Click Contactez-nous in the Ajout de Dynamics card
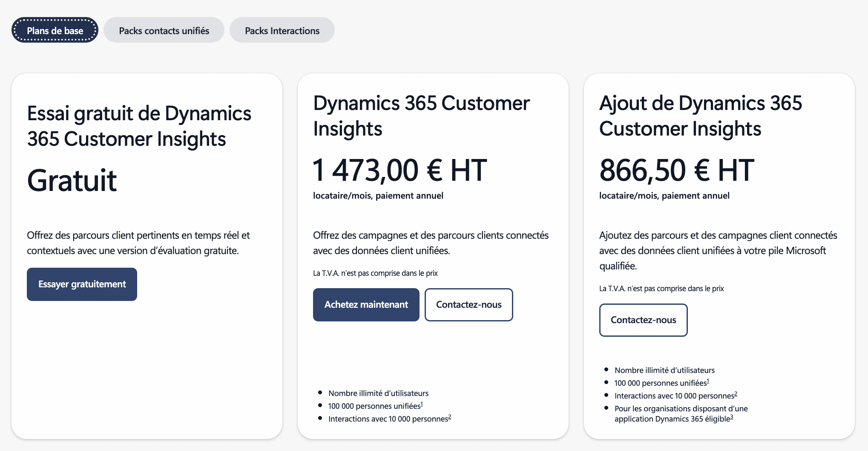The height and width of the screenshot is (451, 868). point(643,320)
